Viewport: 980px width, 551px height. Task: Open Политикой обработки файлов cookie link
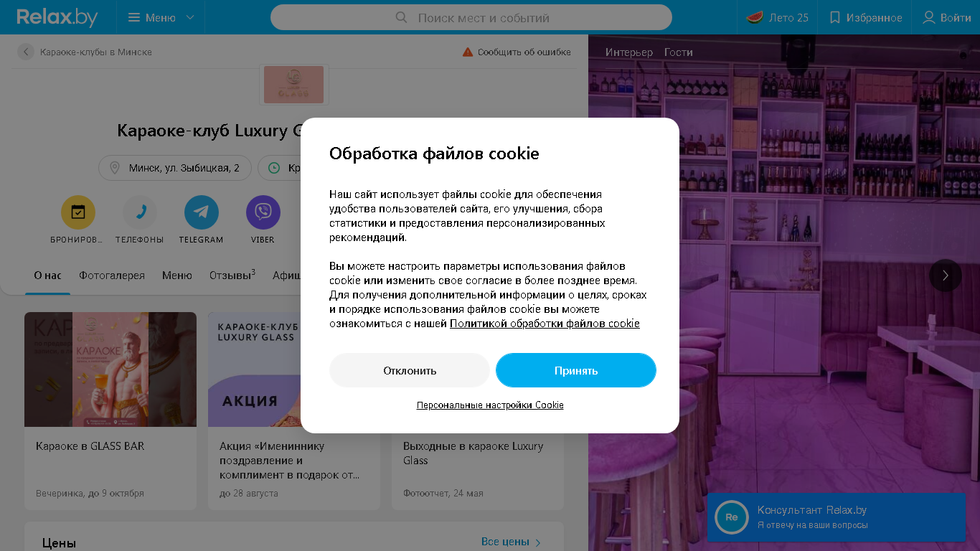pos(545,324)
